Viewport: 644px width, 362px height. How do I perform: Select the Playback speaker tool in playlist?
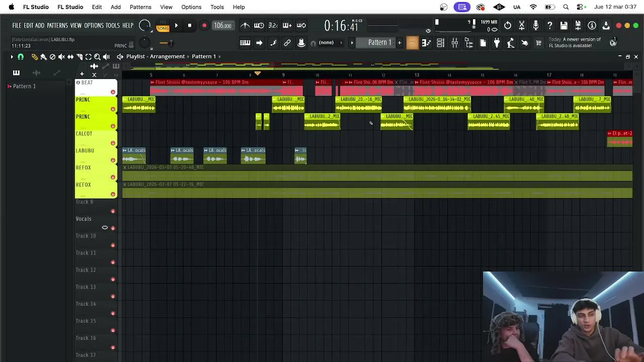107,57
